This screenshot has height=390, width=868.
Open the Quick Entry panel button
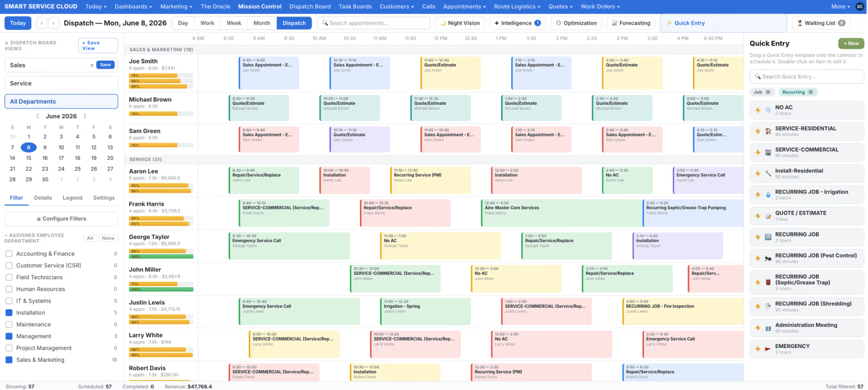point(724,23)
